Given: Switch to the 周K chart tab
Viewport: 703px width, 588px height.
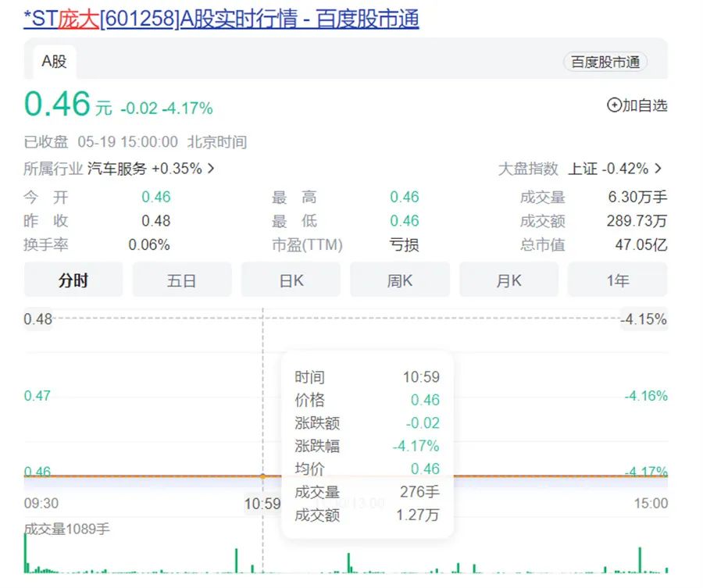Looking at the screenshot, I should tap(399, 280).
